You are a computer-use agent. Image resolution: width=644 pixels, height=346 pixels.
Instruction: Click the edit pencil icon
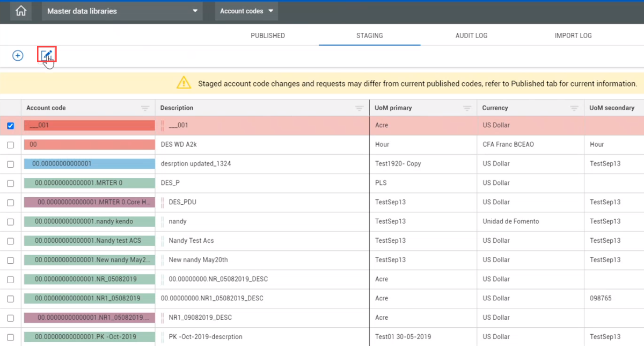click(47, 55)
